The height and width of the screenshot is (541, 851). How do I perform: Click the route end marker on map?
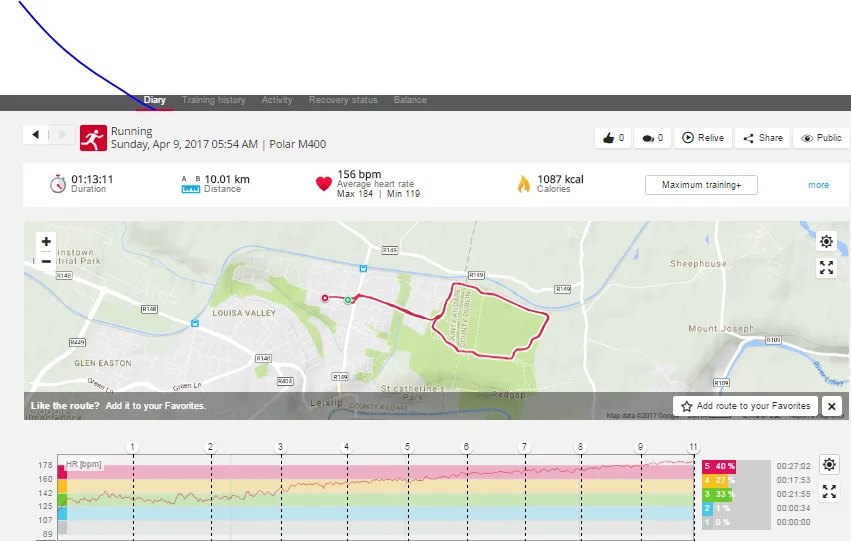325,298
